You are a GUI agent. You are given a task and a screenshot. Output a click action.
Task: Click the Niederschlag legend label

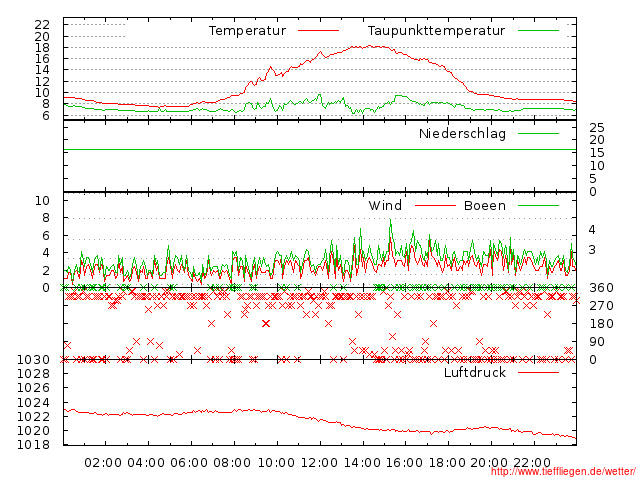pos(462,133)
